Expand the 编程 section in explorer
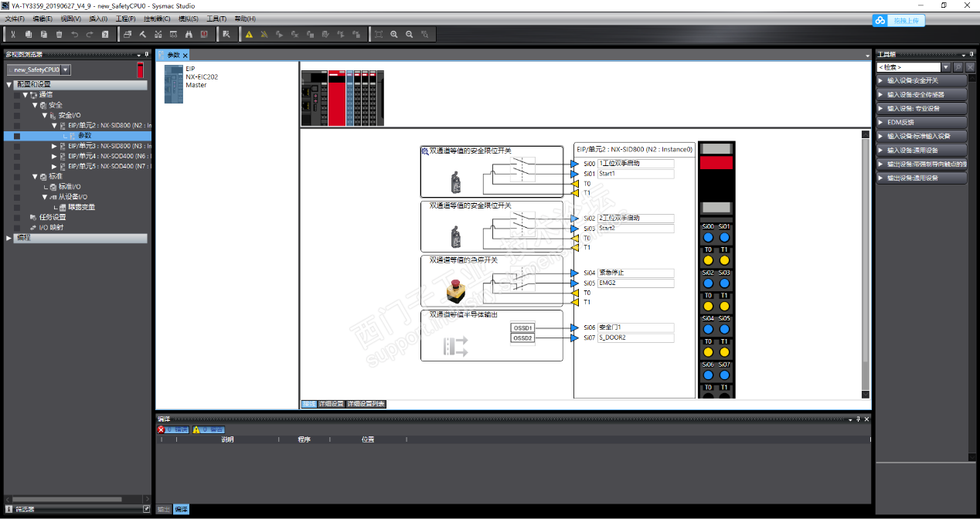Screen dimensions: 980x519 coord(9,238)
